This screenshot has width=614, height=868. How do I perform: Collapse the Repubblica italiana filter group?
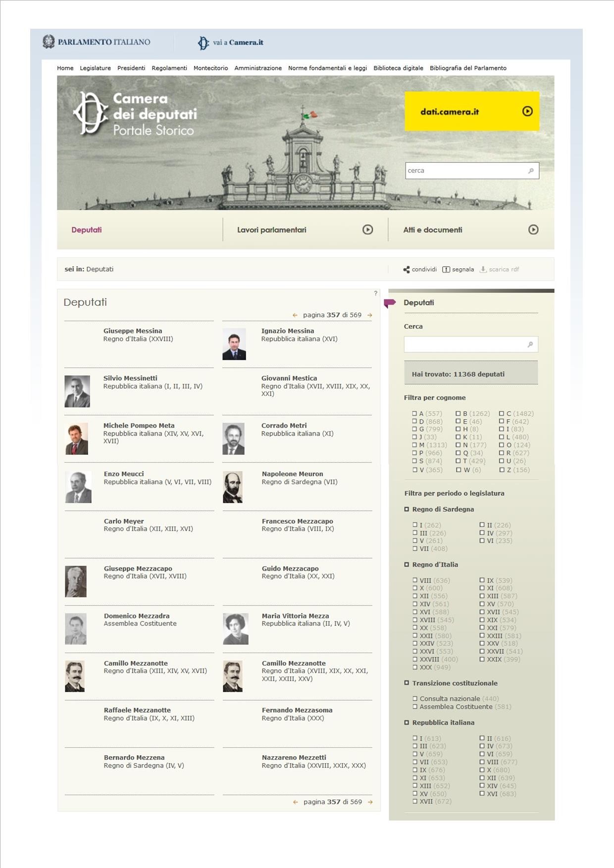pyautogui.click(x=407, y=723)
